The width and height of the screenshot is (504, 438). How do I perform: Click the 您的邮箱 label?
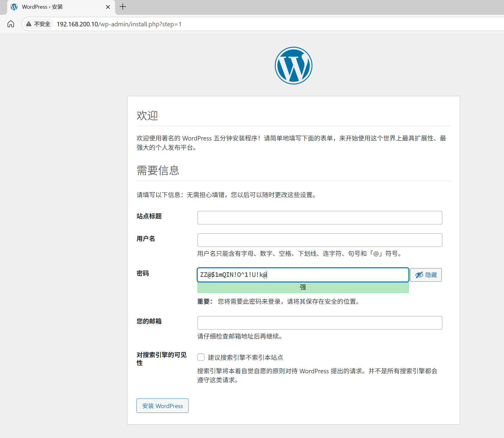pos(149,321)
